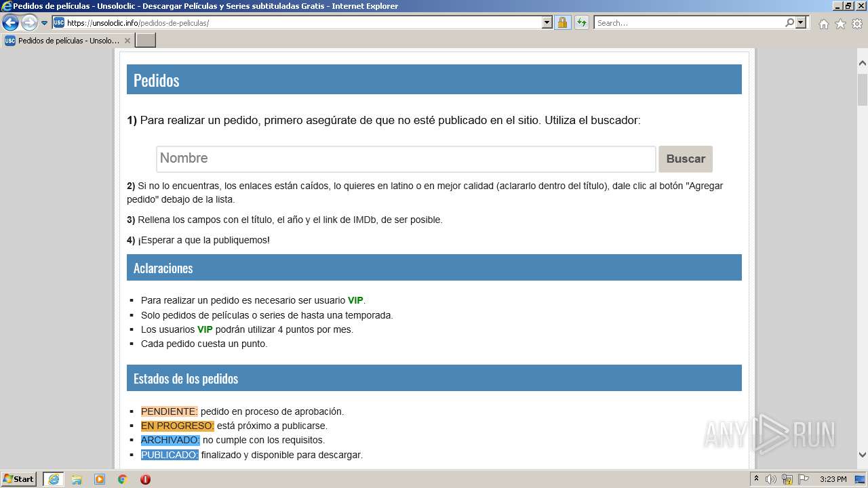Expand the address bar autocomplete dropdown
The height and width of the screenshot is (488, 868).
[x=547, y=22]
